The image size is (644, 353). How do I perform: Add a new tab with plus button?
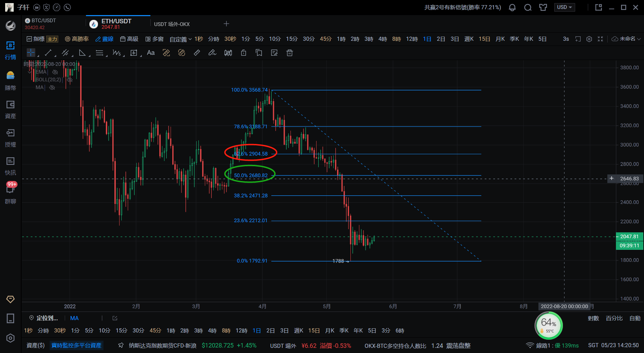(x=226, y=24)
